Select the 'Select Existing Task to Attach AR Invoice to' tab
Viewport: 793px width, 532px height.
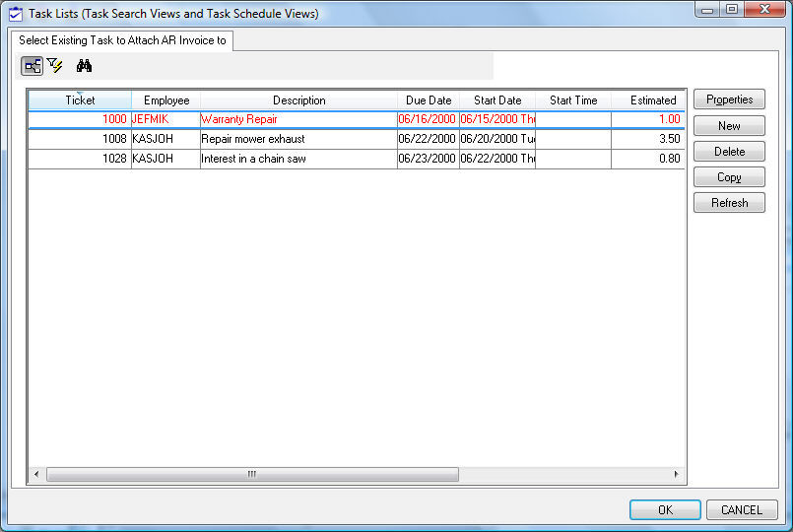click(x=122, y=40)
